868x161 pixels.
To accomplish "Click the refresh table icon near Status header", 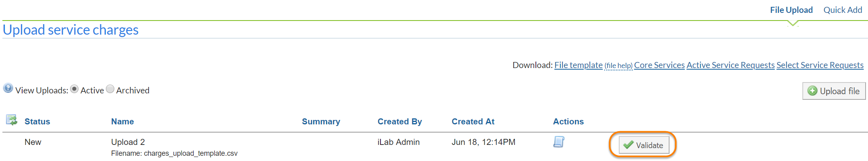I will coord(11,120).
